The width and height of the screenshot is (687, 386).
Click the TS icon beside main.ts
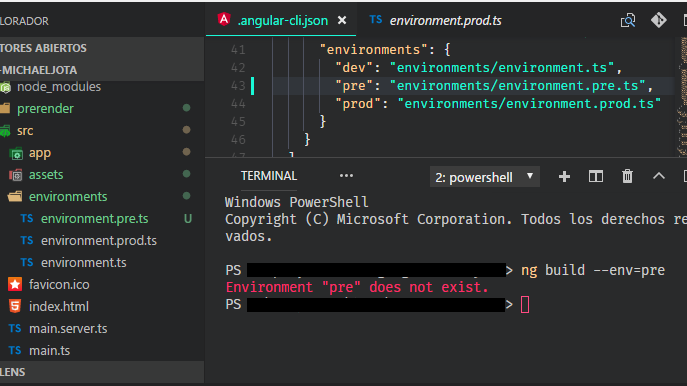tap(15, 350)
